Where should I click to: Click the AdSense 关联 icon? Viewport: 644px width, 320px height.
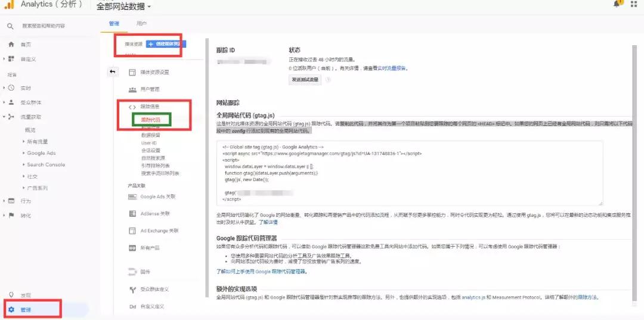coord(132,214)
